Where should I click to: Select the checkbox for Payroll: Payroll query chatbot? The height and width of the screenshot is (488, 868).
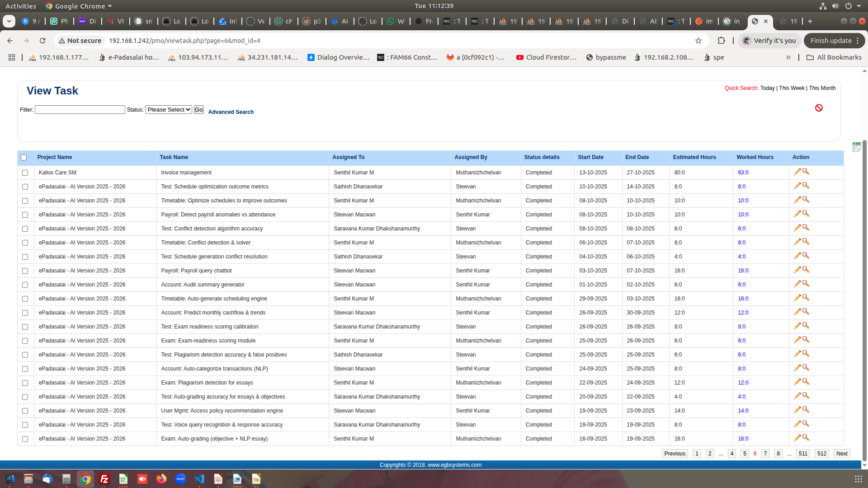[x=25, y=271]
